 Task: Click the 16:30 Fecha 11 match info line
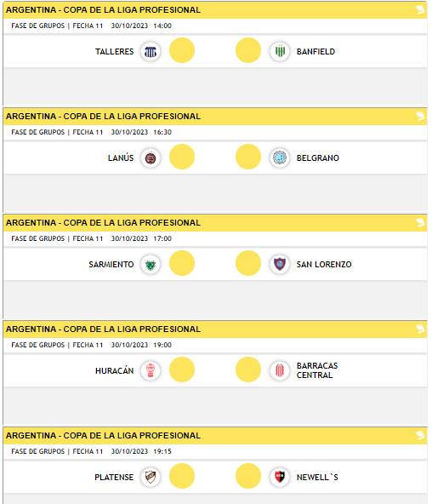[92, 132]
